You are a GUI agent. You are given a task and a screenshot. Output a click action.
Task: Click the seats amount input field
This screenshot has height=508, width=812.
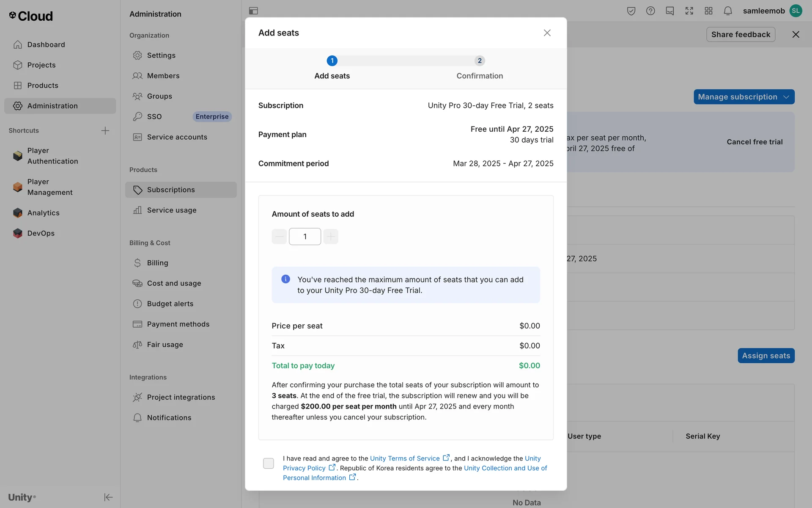point(304,237)
